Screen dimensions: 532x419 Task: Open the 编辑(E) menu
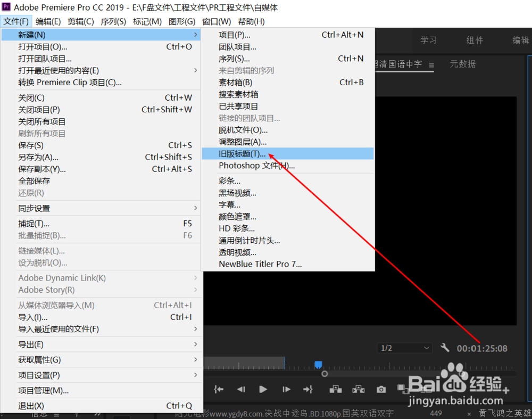(x=48, y=21)
